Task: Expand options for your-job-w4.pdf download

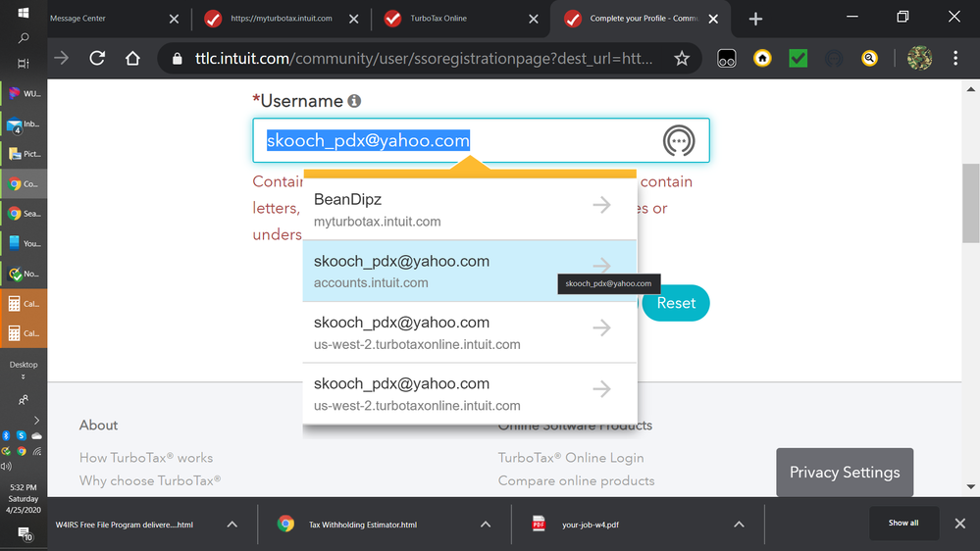Action: pos(739,525)
